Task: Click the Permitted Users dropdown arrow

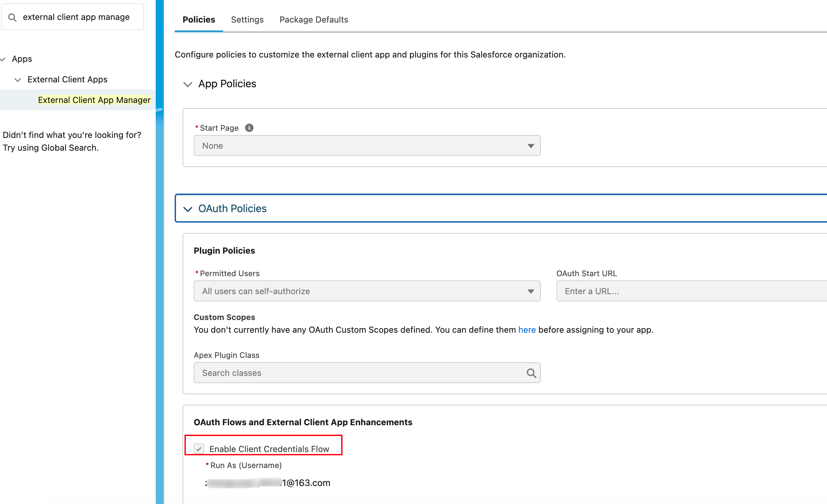Action: [531, 292]
